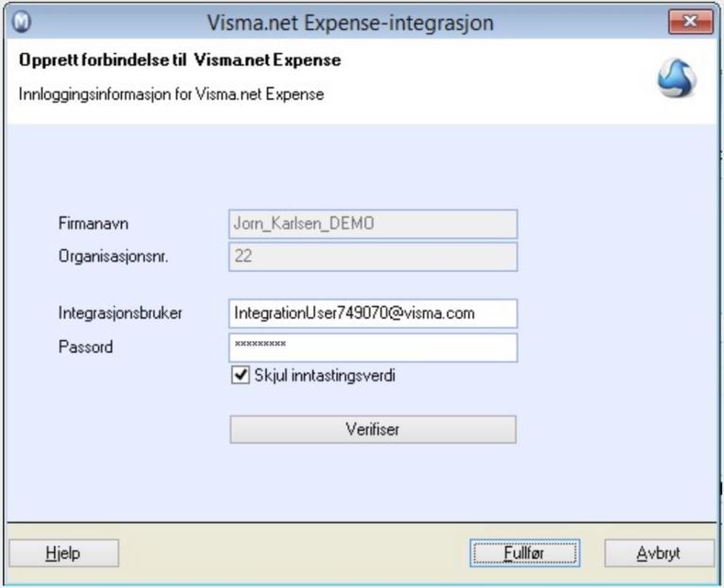Click the window title bar text
This screenshot has width=724, height=588.
[x=350, y=22]
